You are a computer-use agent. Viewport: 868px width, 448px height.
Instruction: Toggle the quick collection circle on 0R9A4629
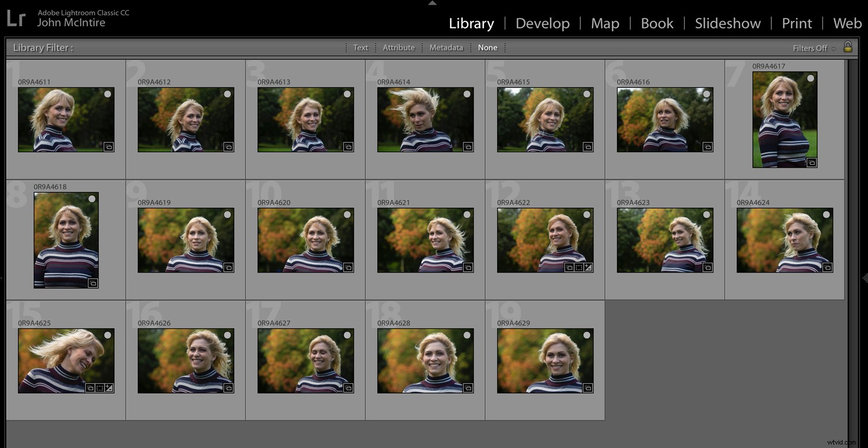[x=586, y=335]
